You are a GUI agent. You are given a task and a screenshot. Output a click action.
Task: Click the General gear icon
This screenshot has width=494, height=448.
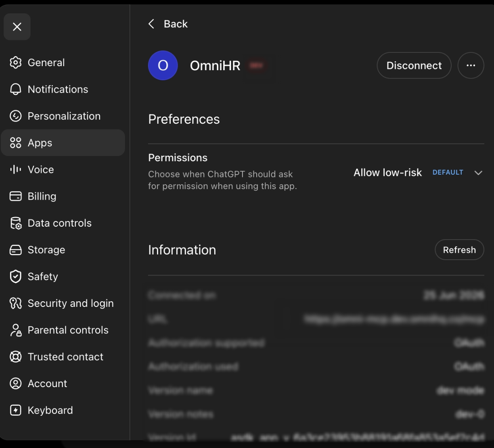[15, 63]
